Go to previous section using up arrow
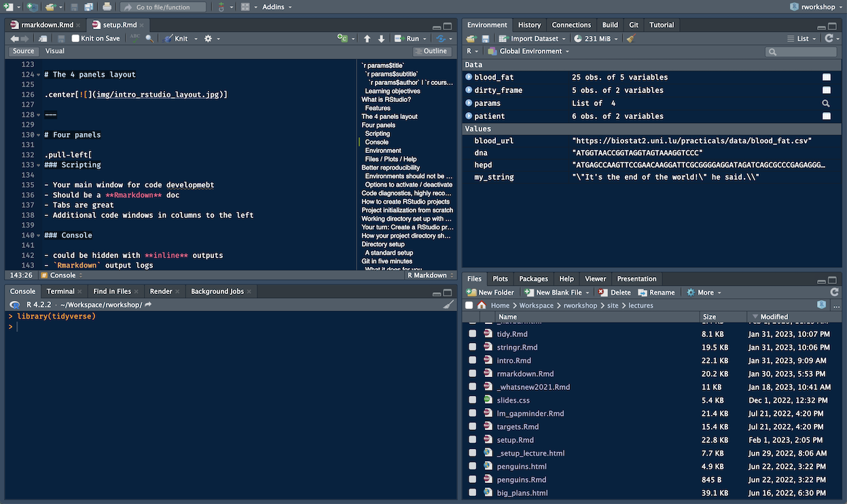The height and width of the screenshot is (504, 847). click(367, 39)
